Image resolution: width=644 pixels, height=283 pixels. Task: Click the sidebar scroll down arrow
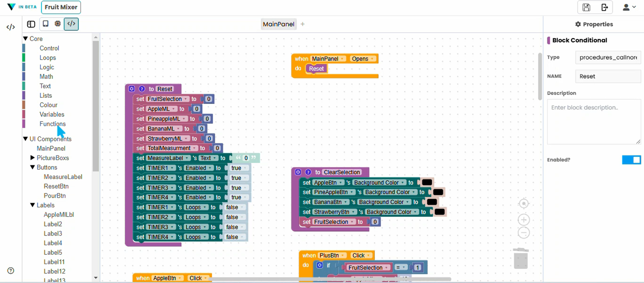(x=96, y=278)
